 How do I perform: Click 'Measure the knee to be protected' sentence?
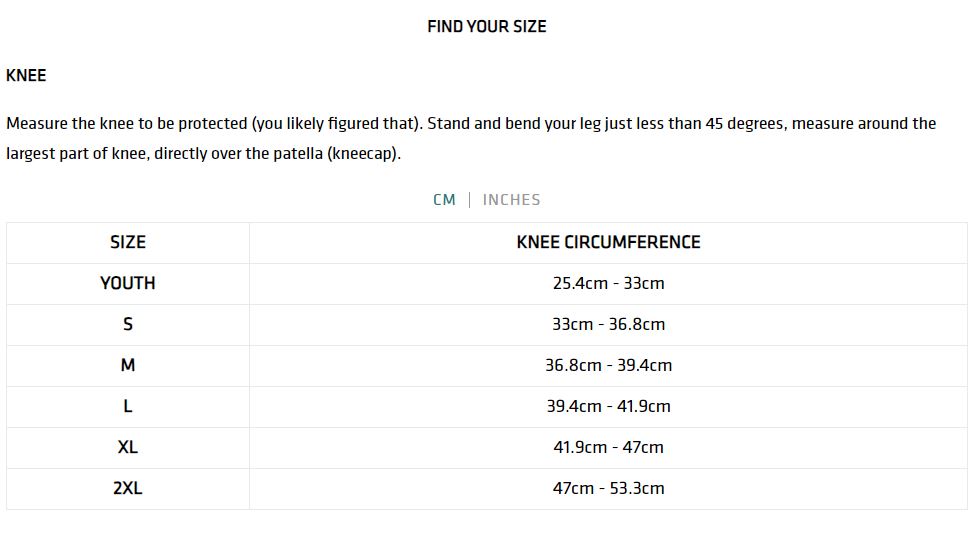[x=126, y=124]
